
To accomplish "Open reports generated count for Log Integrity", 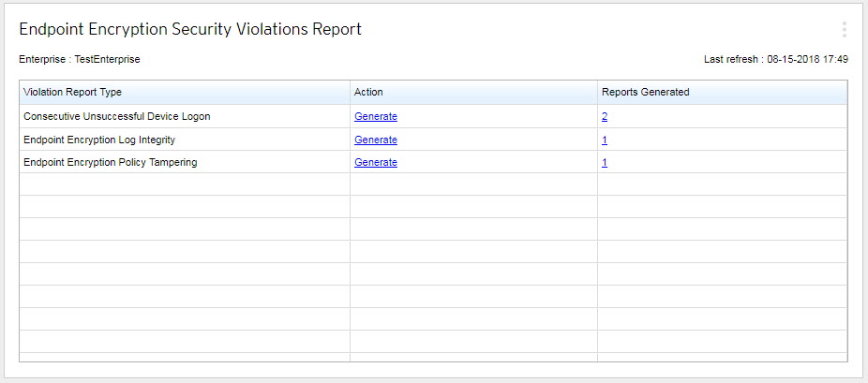I will tap(605, 140).
